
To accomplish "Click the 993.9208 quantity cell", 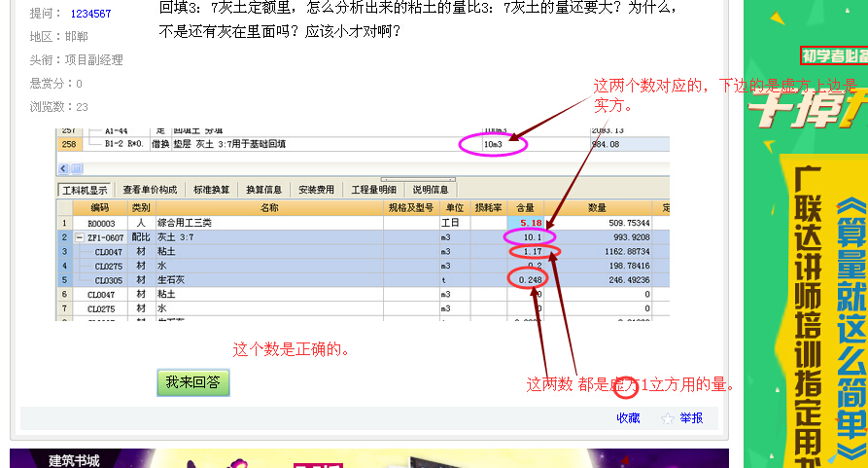I will (598, 237).
